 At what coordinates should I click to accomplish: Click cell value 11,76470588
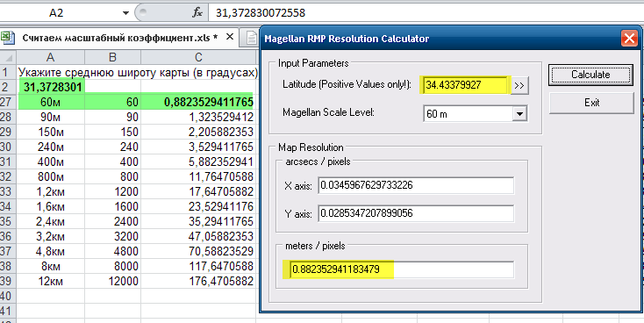point(198,176)
